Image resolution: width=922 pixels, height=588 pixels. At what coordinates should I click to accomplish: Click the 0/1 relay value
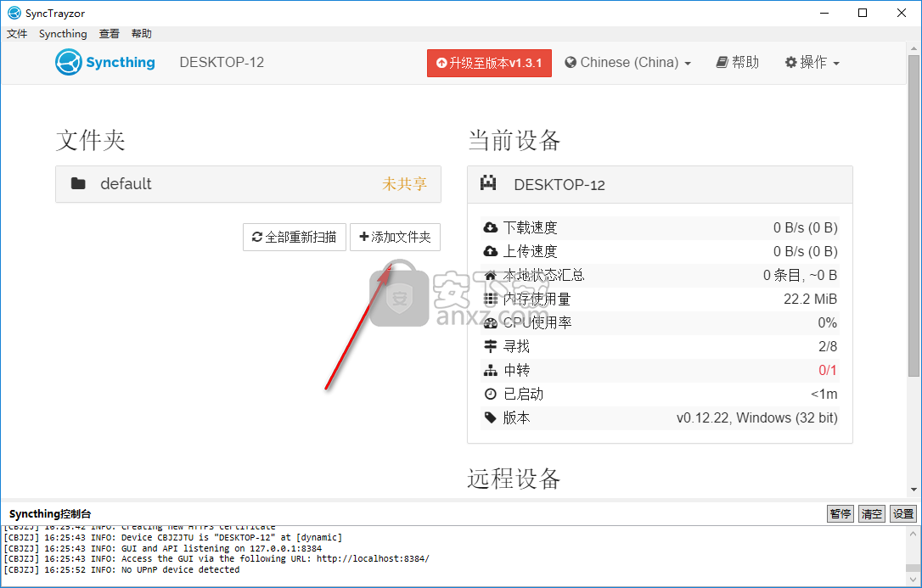pos(827,371)
